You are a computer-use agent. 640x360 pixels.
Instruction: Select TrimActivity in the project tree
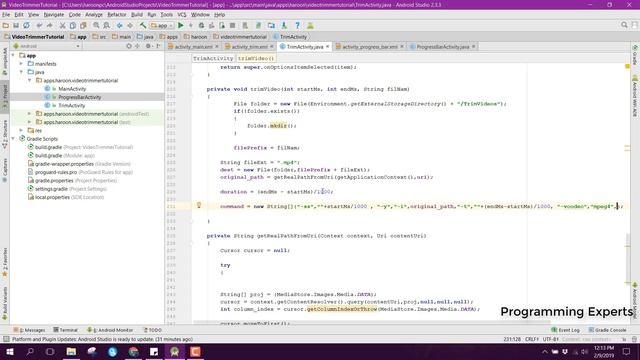(x=72, y=105)
